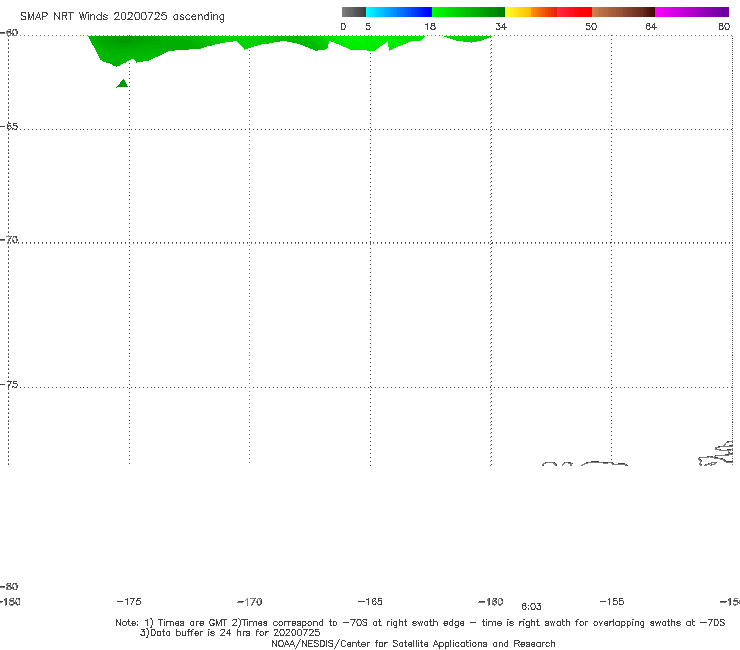Screen dimensions: 740x650
Task: Click the latitude label "-80"
Action: [x=9, y=587]
